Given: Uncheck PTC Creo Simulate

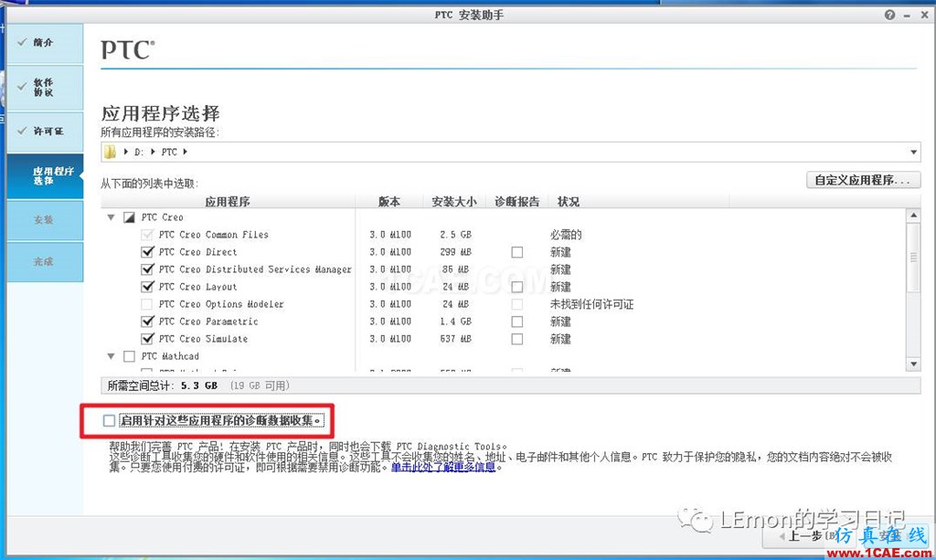Looking at the screenshot, I should click(x=147, y=339).
